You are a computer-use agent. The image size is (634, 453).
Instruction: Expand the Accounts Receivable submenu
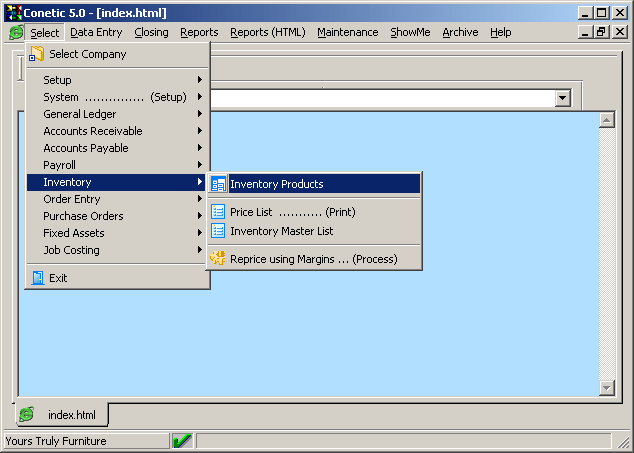coord(200,131)
